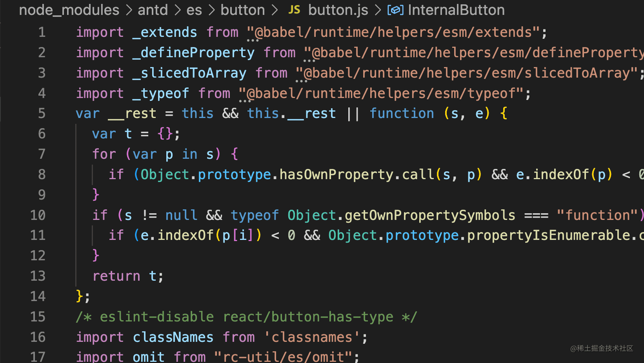Screen dimensions: 644x363
Task: Open button folder breadcrumb segment
Action: pos(242,10)
